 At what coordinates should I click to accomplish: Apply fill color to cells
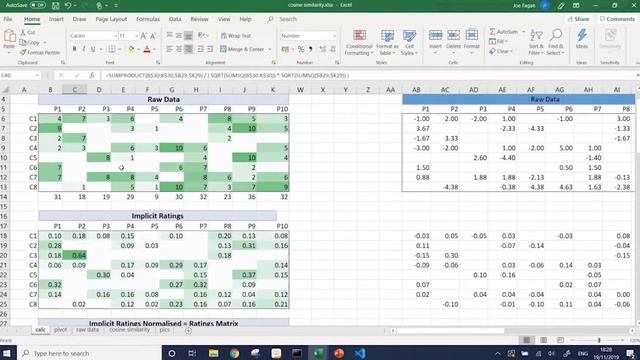click(131, 49)
